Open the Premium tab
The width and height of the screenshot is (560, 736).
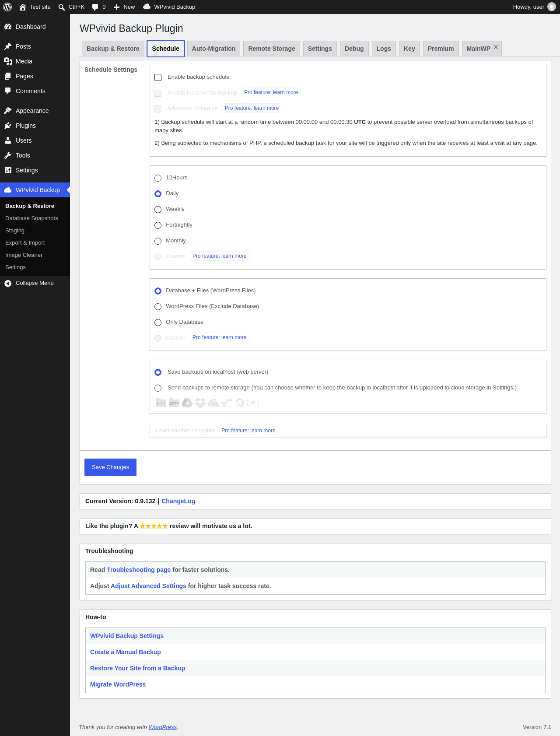[x=441, y=49]
